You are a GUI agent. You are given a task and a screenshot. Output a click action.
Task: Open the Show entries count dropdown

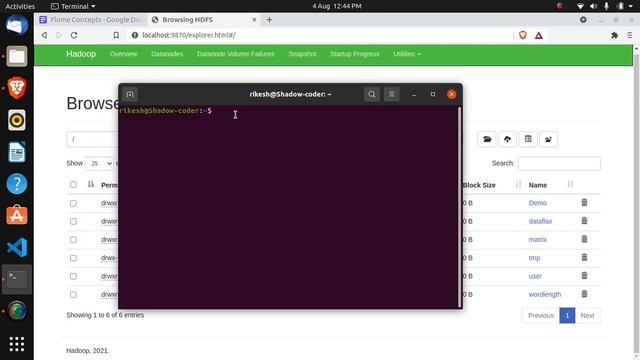(99, 163)
